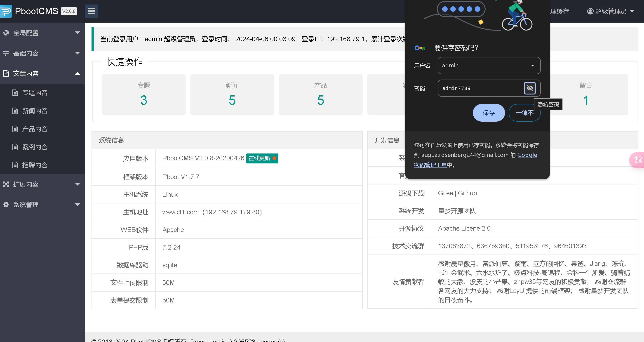The height and width of the screenshot is (342, 644).
Task: Click the 保存 password button
Action: (489, 113)
